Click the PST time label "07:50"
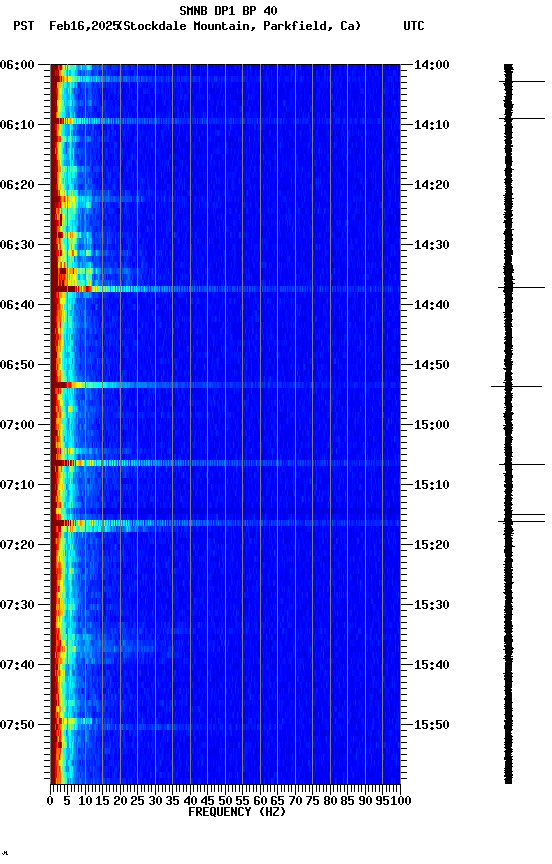The width and height of the screenshot is (552, 864). click(x=17, y=726)
